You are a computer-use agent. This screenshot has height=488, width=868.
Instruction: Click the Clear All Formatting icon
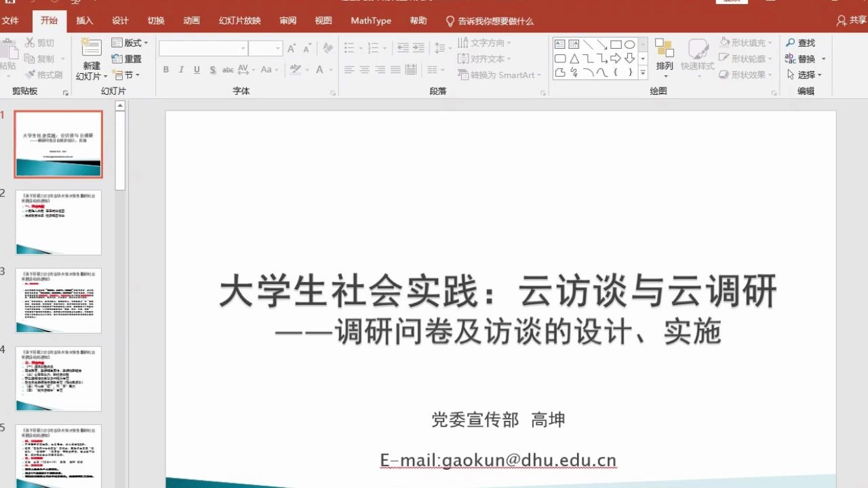328,48
